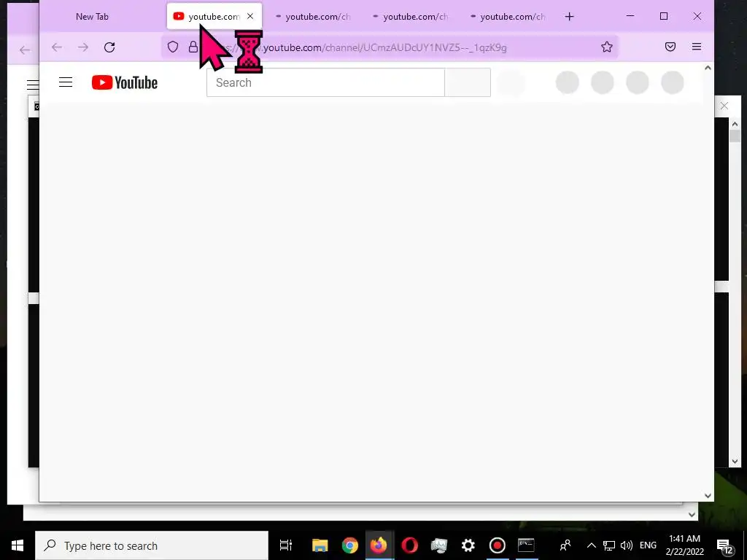
Task: Show hidden system tray icons
Action: pyautogui.click(x=591, y=545)
